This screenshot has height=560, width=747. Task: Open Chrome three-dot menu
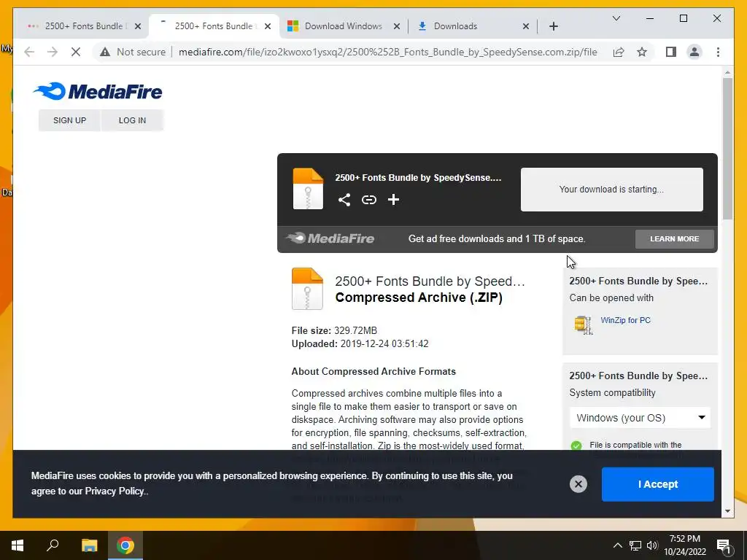click(718, 52)
